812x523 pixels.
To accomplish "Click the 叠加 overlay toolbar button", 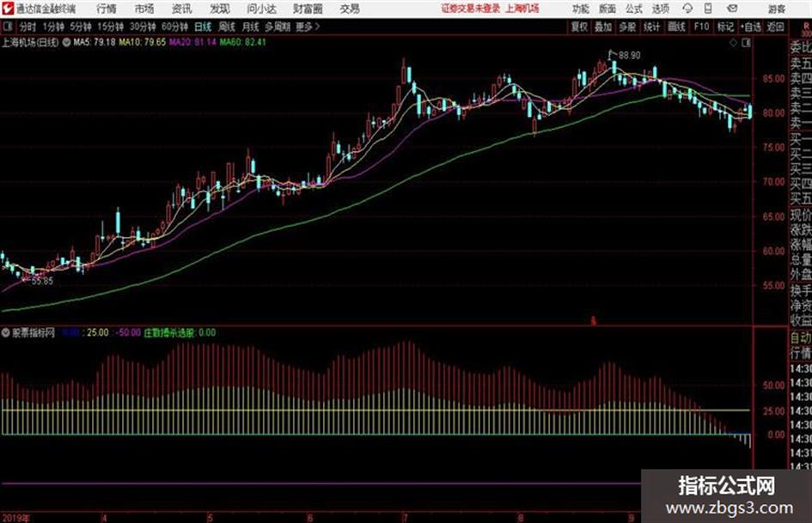I will coord(603,27).
